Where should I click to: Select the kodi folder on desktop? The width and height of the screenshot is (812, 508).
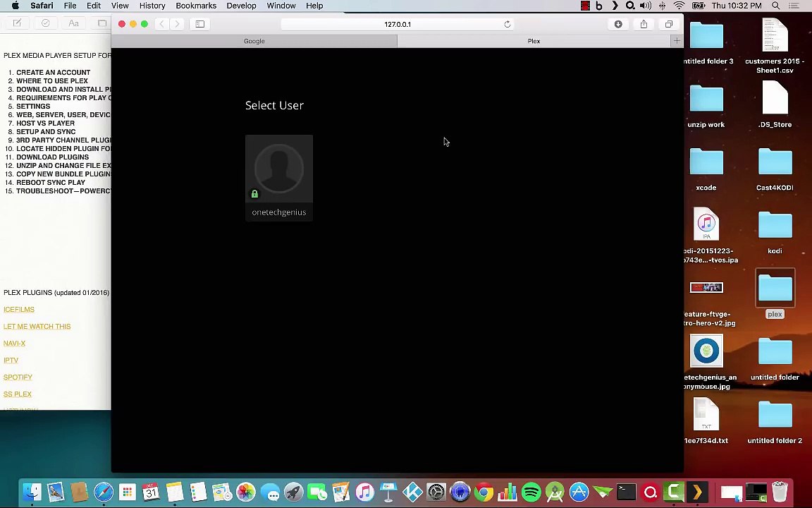tap(775, 226)
